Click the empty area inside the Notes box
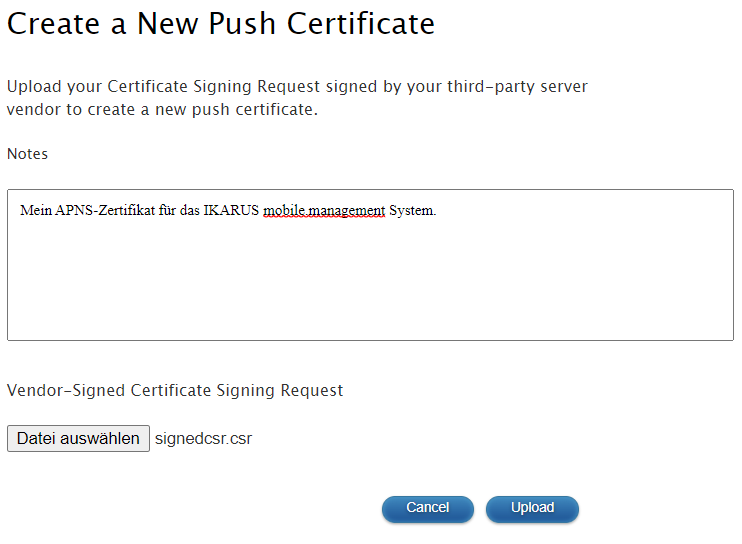The image size is (742, 544). (370, 285)
